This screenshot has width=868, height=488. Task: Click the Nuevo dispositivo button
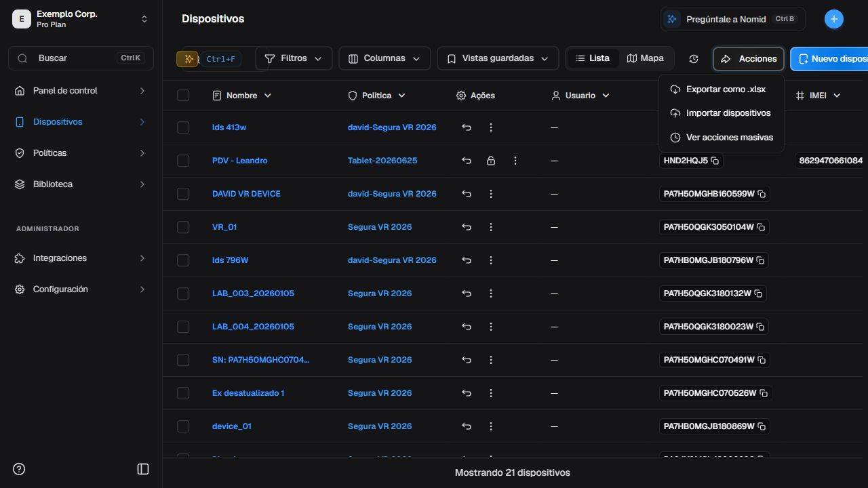point(829,59)
